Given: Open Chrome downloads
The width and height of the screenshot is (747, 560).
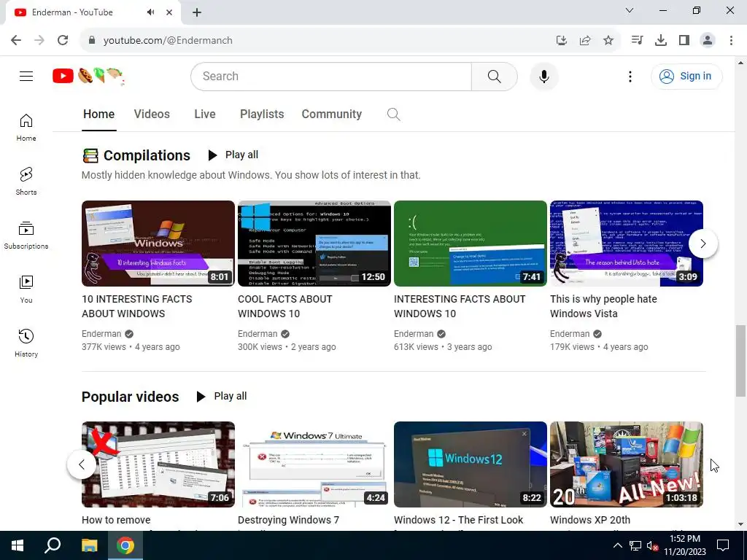Looking at the screenshot, I should (x=661, y=41).
